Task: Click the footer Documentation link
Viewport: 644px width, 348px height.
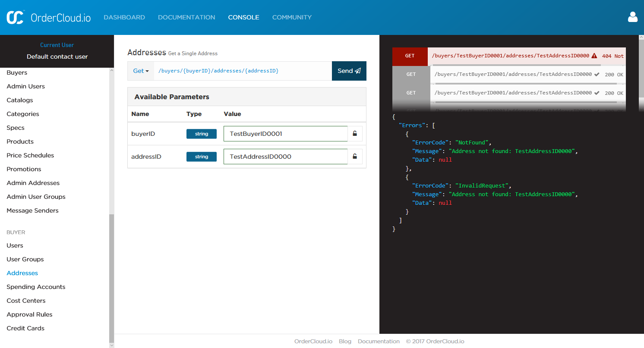Action: 379,341
